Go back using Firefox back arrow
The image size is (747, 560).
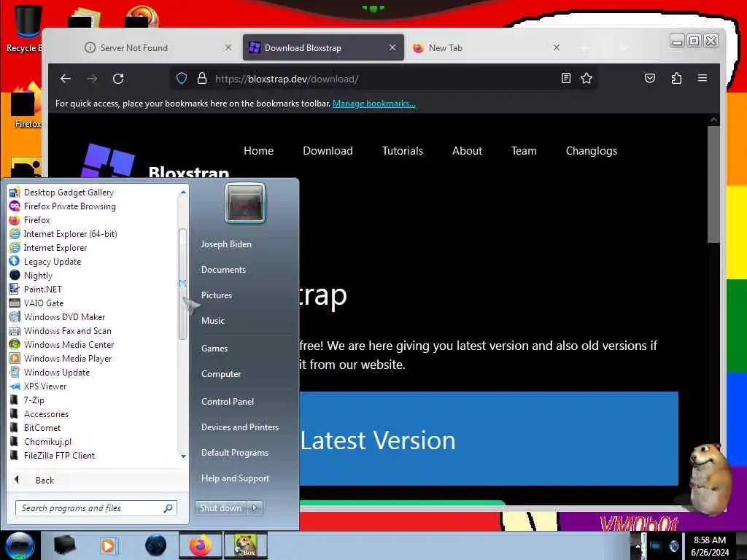click(x=65, y=79)
